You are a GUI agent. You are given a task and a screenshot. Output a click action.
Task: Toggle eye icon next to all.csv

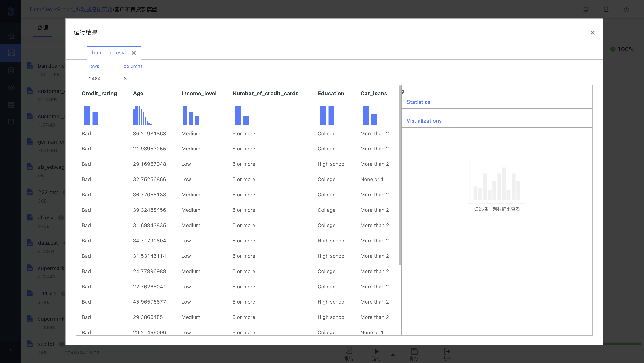point(61,218)
